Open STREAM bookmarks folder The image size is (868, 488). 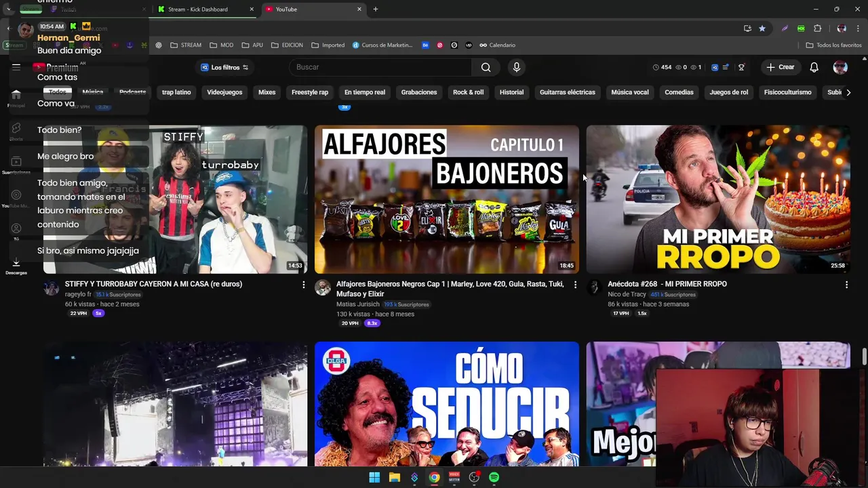click(186, 45)
